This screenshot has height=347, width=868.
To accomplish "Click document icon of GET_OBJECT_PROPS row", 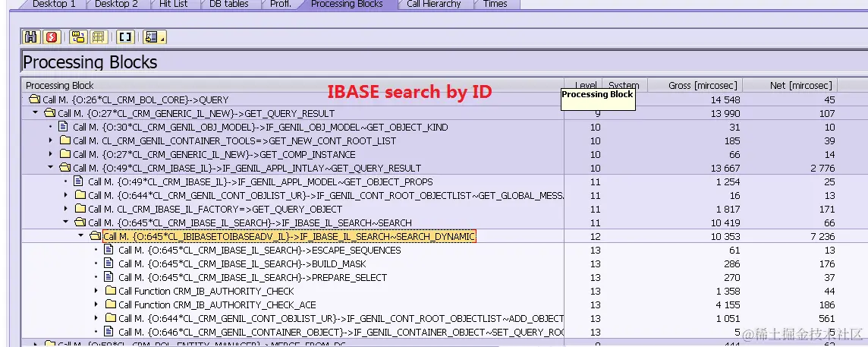I will 79,181.
